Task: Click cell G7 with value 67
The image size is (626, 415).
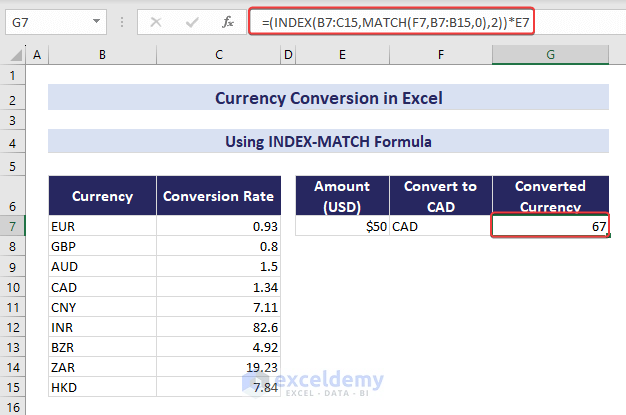Action: click(550, 227)
